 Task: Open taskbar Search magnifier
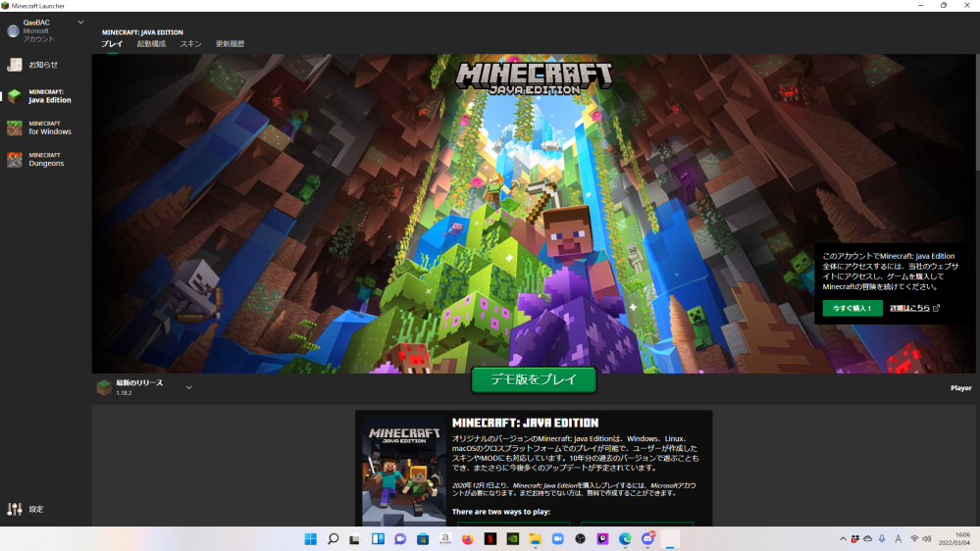[x=334, y=539]
